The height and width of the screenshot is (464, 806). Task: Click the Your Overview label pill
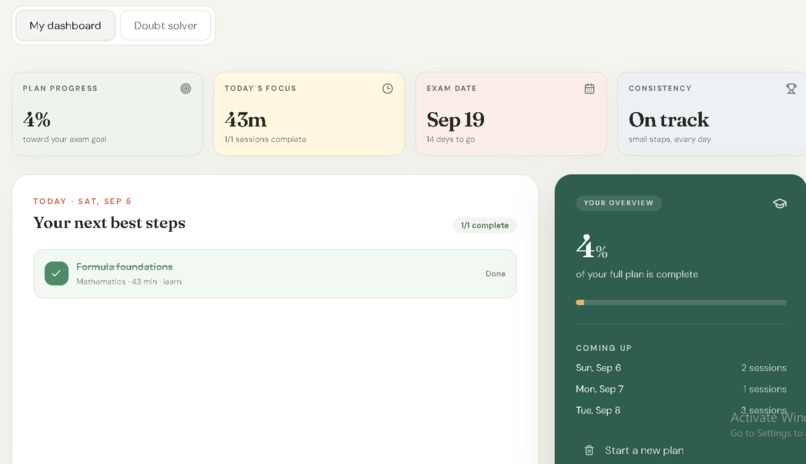[x=618, y=203]
